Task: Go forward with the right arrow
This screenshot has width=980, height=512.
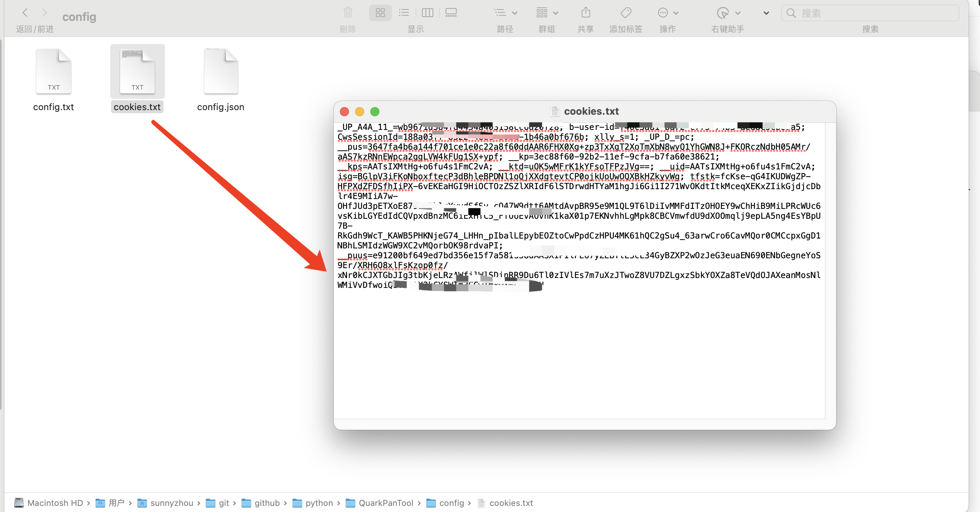Action: (44, 13)
